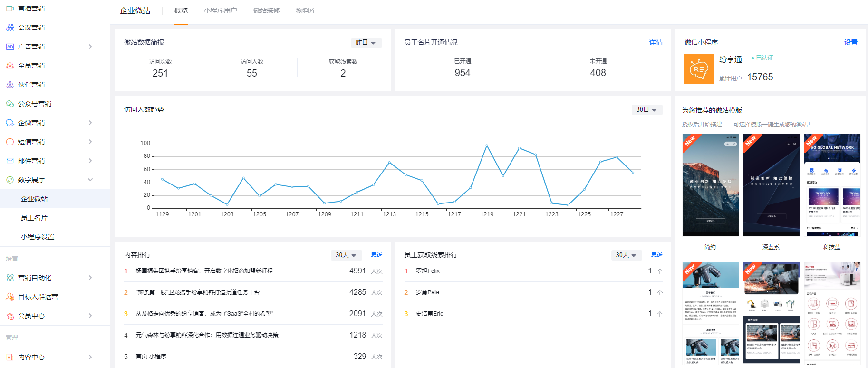Image resolution: width=868 pixels, height=368 pixels.
Task: Switch to the 物料库 tab
Action: click(306, 10)
